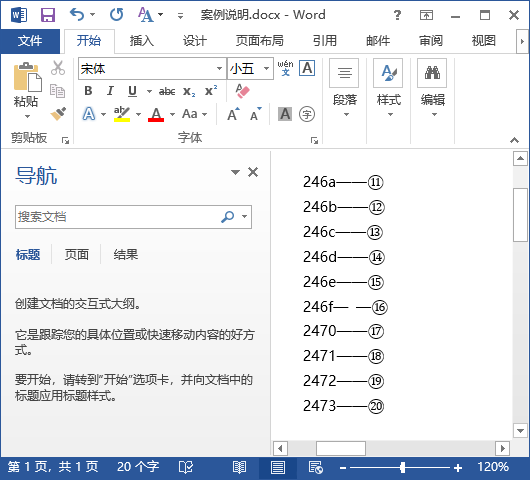Expand the 段落 paragraph group
The width and height of the screenshot is (530, 480).
(344, 89)
